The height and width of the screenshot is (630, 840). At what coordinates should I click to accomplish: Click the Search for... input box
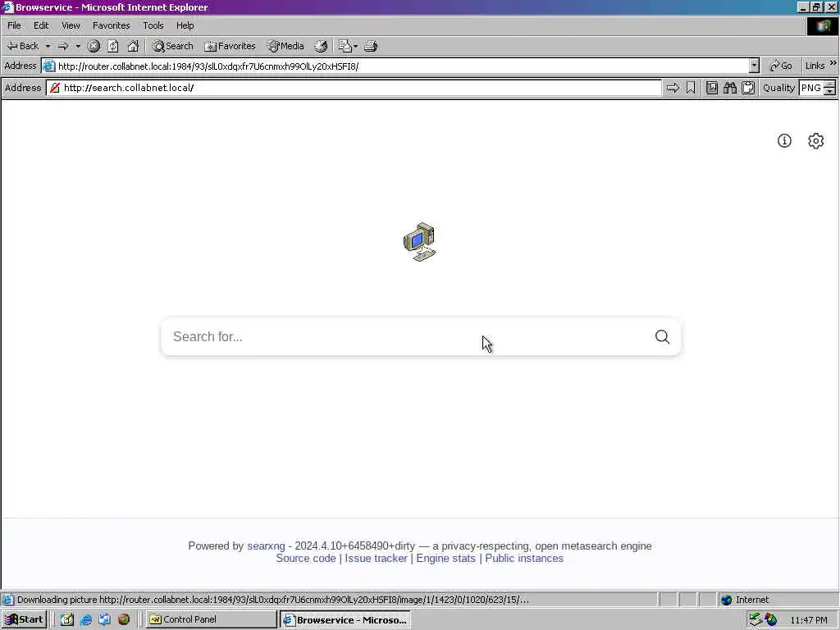tap(407, 336)
